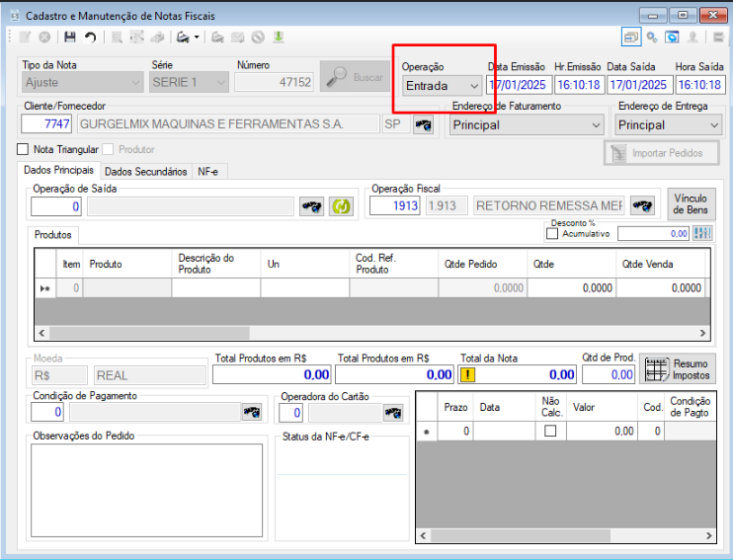Click the window with blue gear icon
Image resolution: width=733 pixels, height=560 pixels.
(x=672, y=37)
